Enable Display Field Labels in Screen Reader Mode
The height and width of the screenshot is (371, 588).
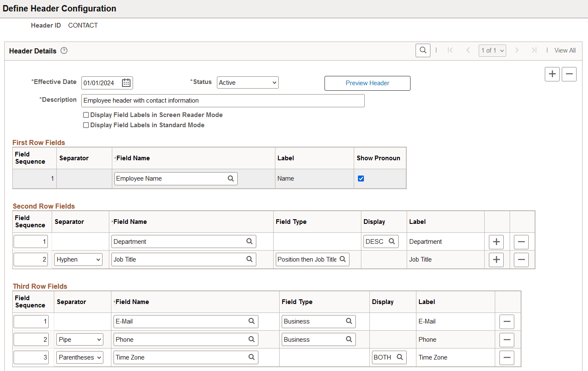(x=86, y=114)
